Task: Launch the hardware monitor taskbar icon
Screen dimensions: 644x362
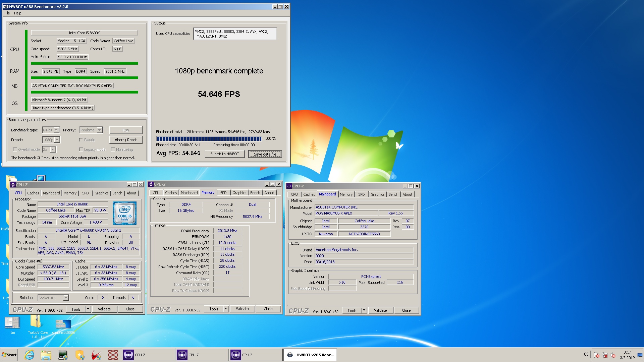Action: pos(63,355)
